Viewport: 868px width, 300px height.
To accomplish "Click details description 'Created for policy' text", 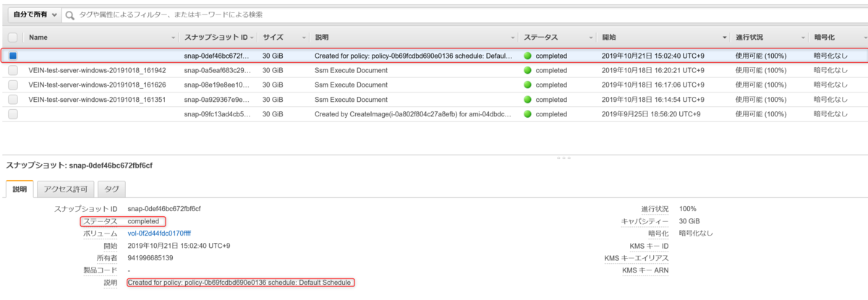I will pyautogui.click(x=239, y=282).
